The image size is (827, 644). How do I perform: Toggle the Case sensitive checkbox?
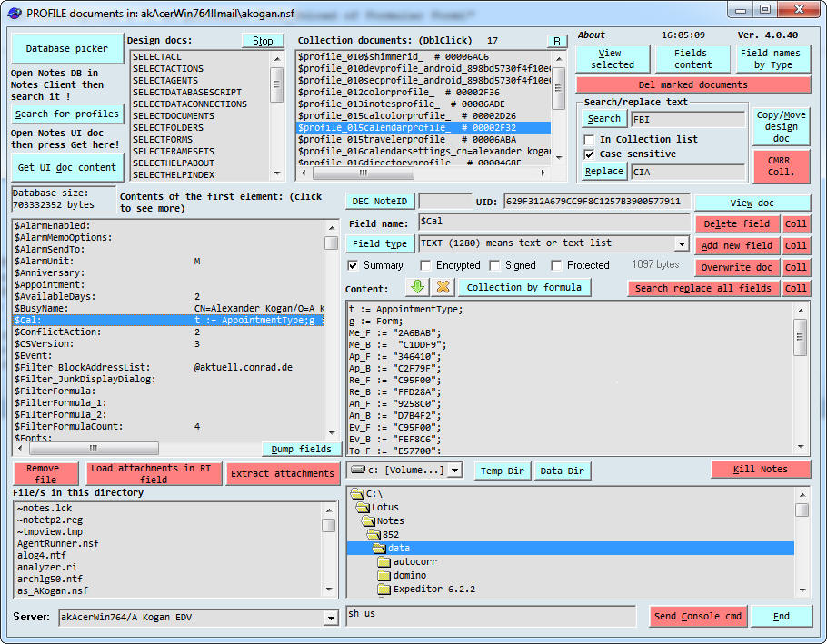589,154
